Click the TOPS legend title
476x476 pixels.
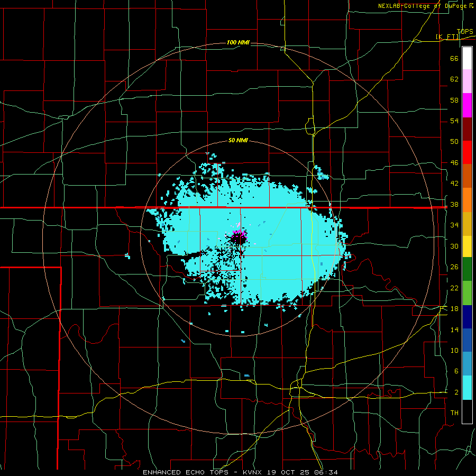(x=465, y=32)
